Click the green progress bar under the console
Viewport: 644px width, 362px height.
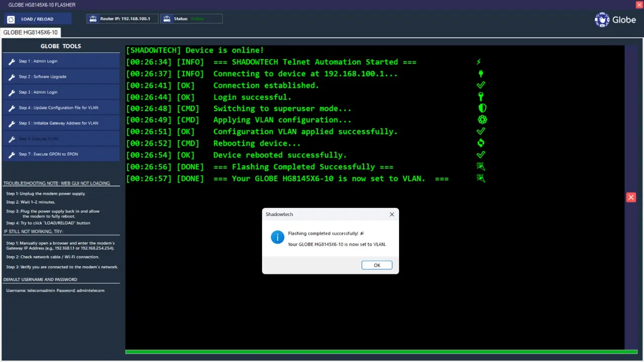(381, 352)
